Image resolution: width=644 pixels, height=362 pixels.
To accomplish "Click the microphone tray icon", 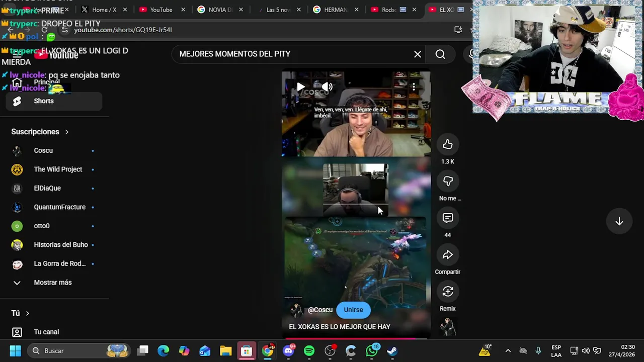I will coord(538,351).
